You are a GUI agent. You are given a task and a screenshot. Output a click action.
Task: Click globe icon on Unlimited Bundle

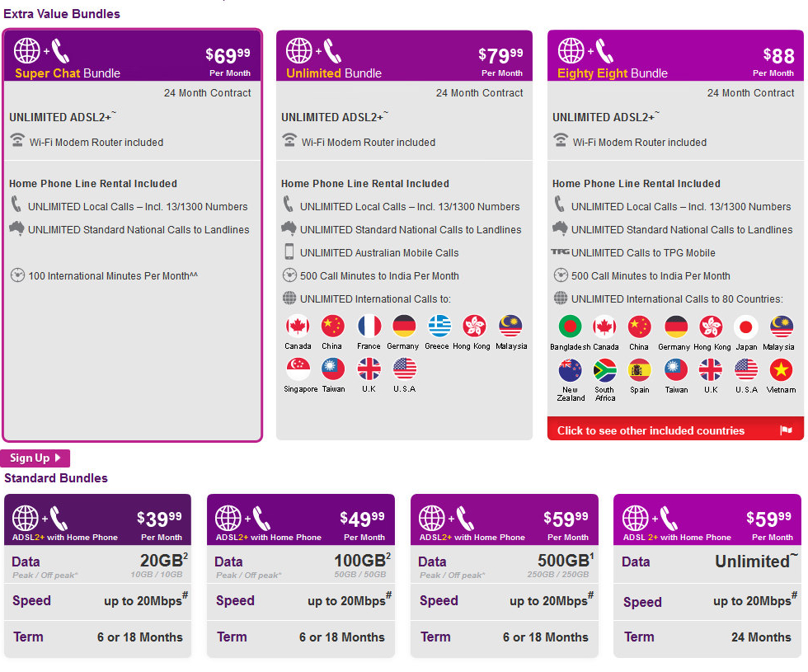coord(298,51)
